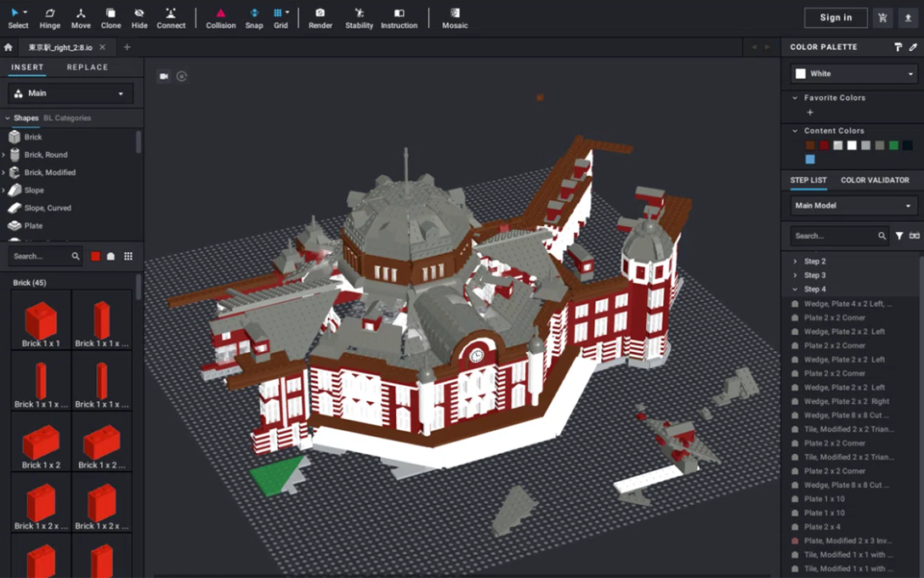Open the White color dropdown
The height and width of the screenshot is (578, 924).
click(853, 74)
